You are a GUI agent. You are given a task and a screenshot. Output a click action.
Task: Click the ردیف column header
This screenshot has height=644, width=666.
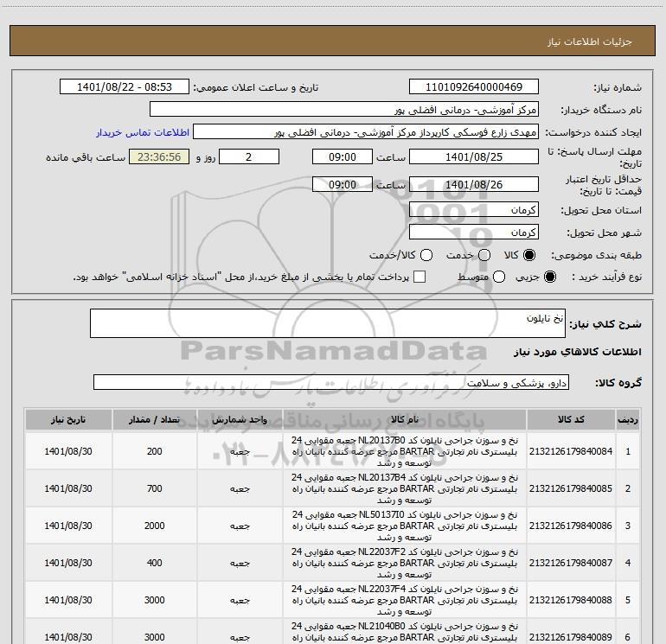click(627, 420)
